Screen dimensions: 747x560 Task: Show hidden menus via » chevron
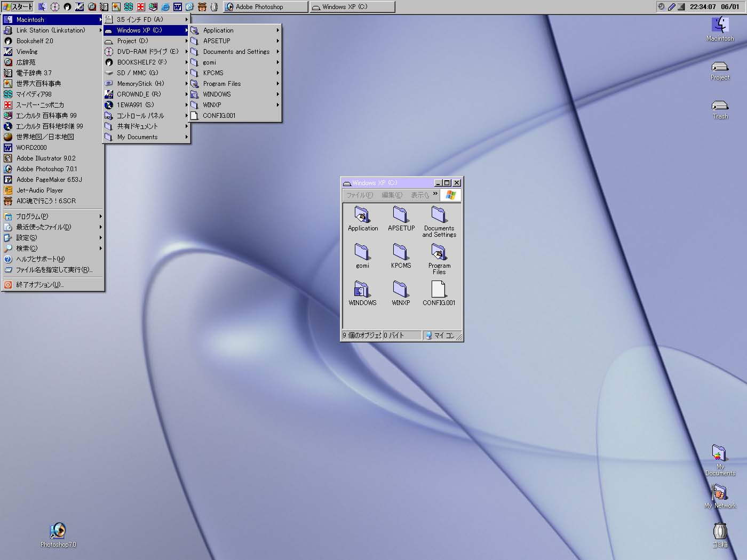coord(435,194)
